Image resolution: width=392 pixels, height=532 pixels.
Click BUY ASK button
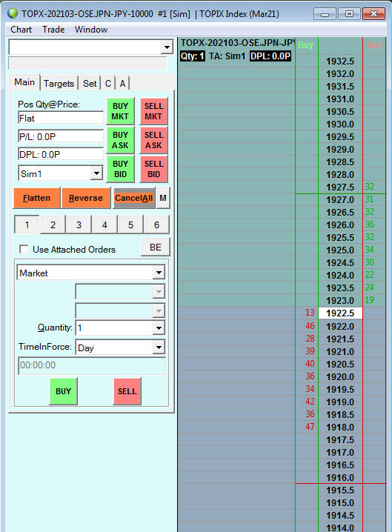pos(120,140)
